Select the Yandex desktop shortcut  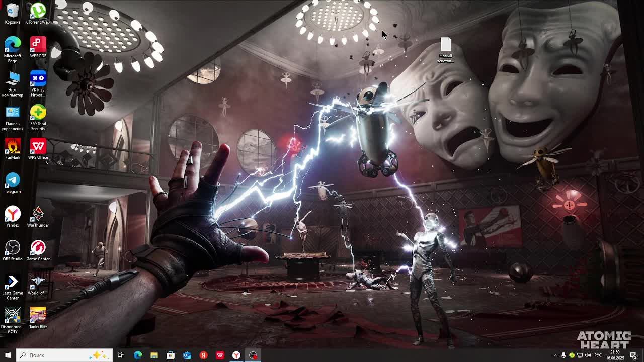point(13,217)
